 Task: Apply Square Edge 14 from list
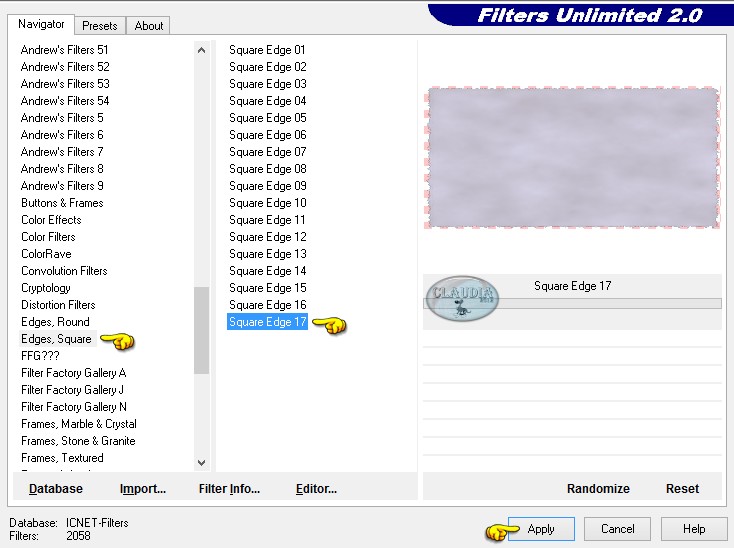click(268, 271)
